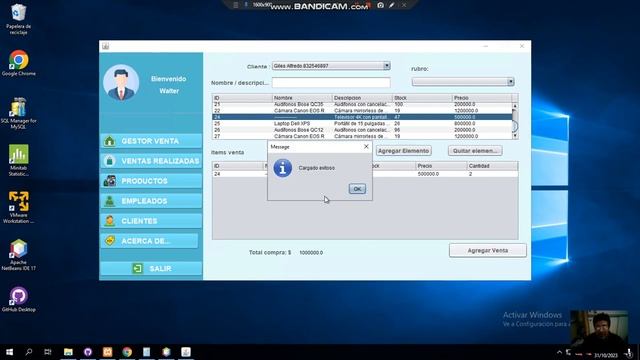
Task: Go to the CLIENTES section
Action: 151,221
